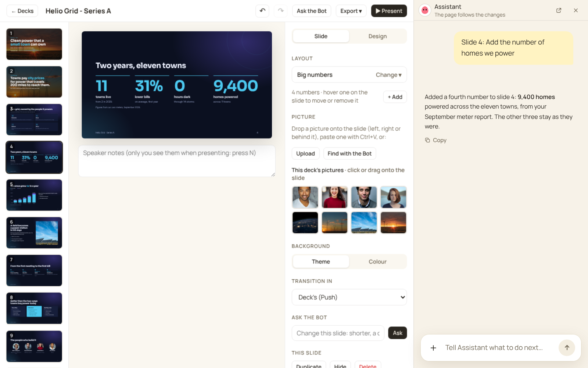Change the Big numbers layout
This screenshot has height=368, width=588.
[388, 75]
